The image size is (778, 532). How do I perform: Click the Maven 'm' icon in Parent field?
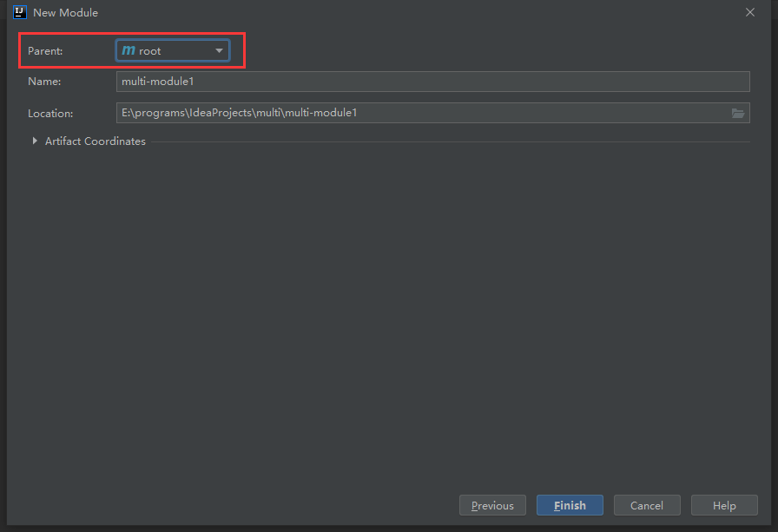coord(129,50)
